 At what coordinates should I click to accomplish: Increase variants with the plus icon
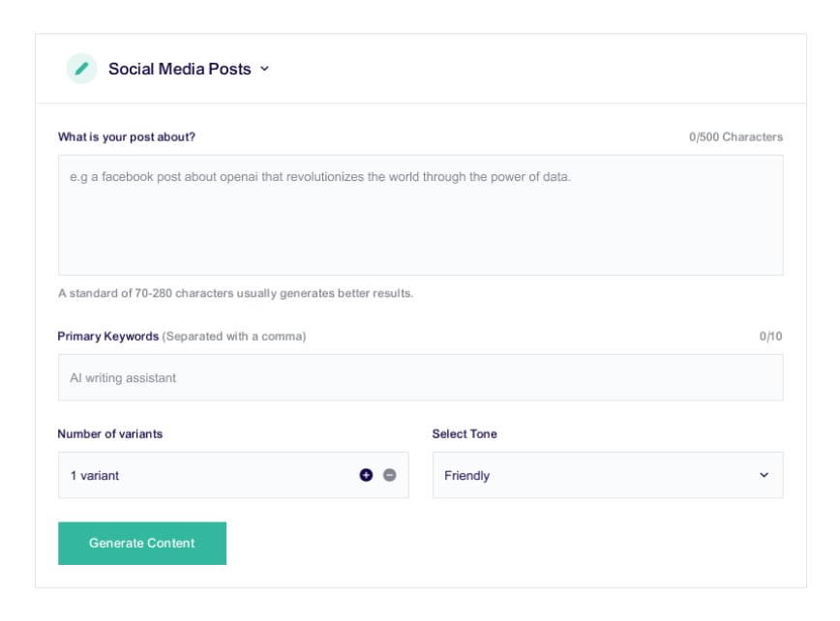tap(366, 475)
